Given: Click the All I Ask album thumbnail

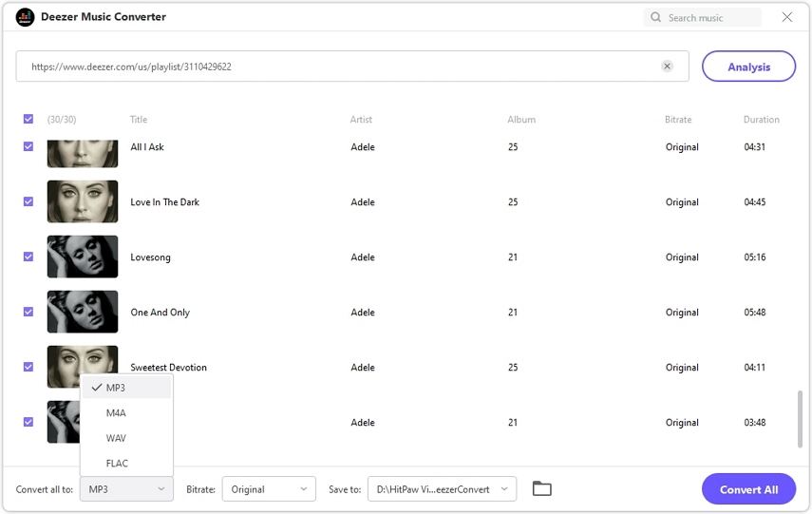Looking at the screenshot, I should click(x=83, y=153).
